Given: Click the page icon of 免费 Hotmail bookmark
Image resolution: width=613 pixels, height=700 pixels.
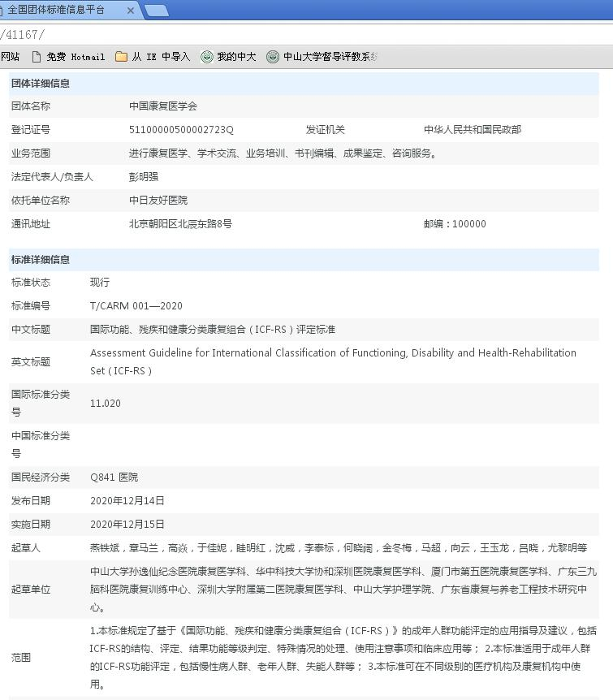Looking at the screenshot, I should coord(37,57).
